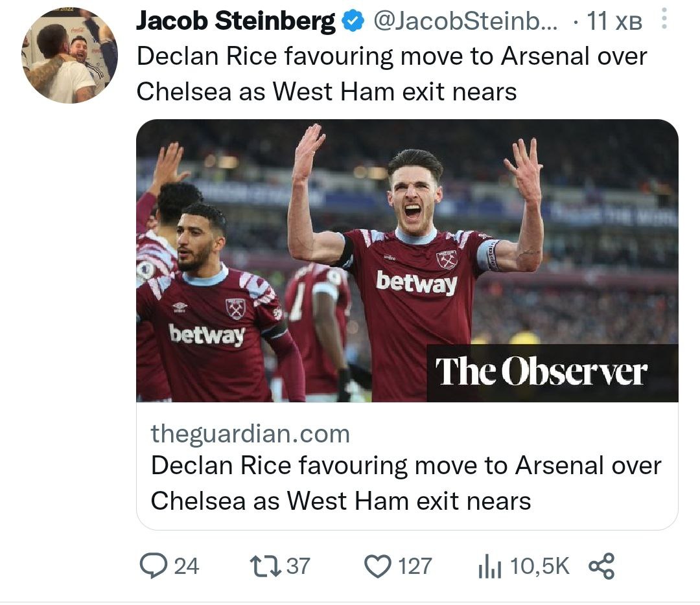Click The Observer logo on image

coord(541,372)
